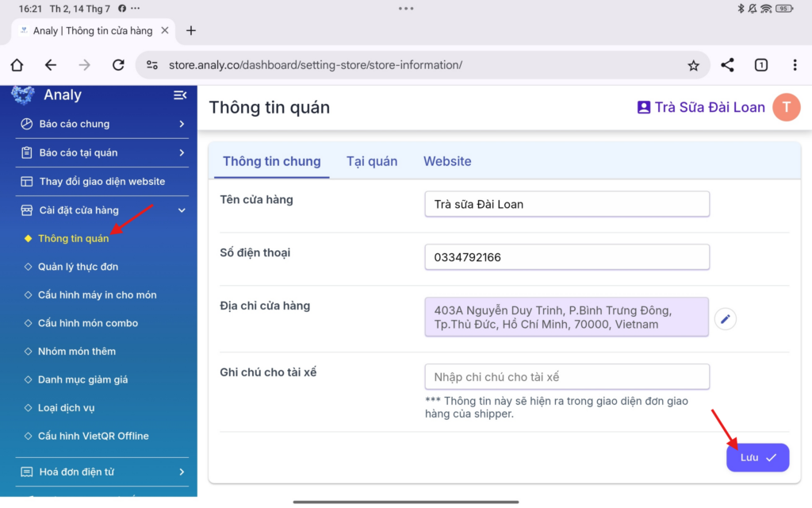This screenshot has width=812, height=508.
Task: Switch to the Website tab
Action: click(x=447, y=161)
